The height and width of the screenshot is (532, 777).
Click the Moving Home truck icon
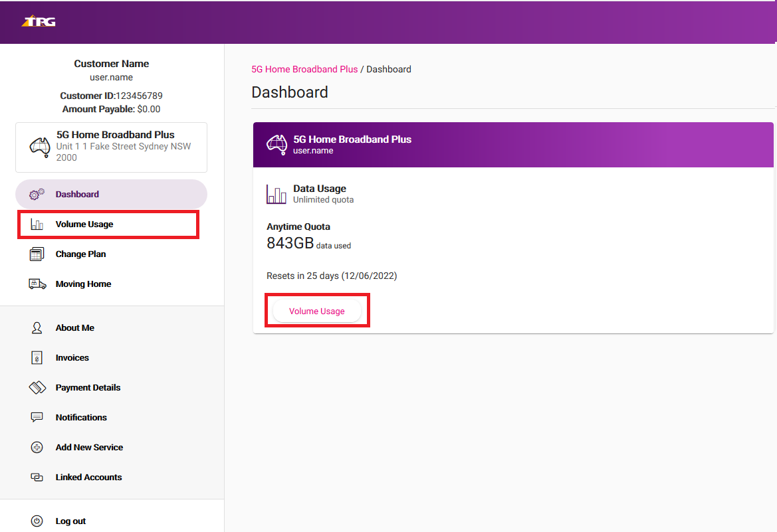(37, 284)
